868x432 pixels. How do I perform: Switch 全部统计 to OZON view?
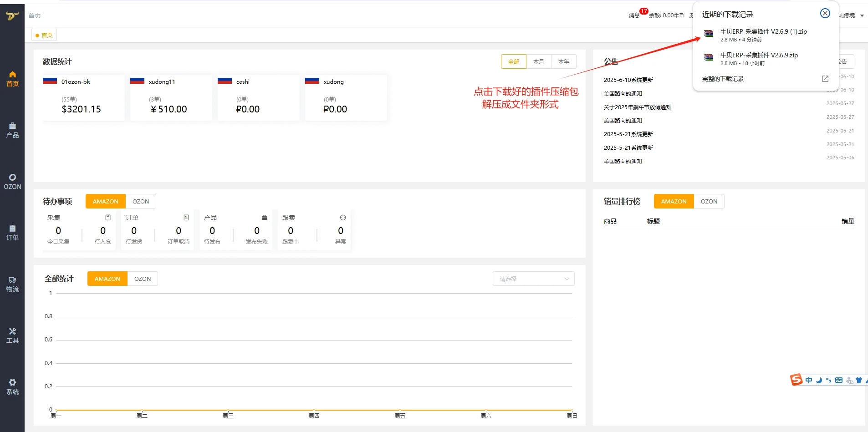(x=143, y=278)
